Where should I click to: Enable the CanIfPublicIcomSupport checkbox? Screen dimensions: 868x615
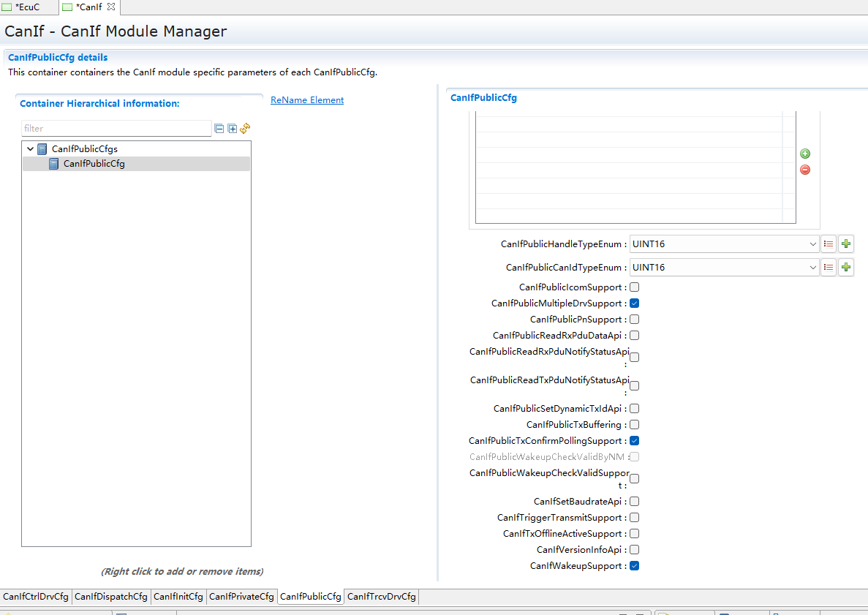pyautogui.click(x=635, y=287)
